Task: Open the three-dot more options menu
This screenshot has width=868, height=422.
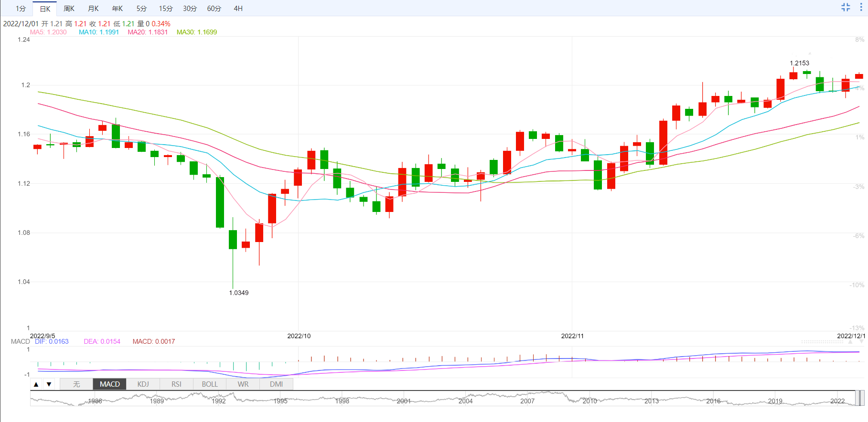Action: coord(861,7)
